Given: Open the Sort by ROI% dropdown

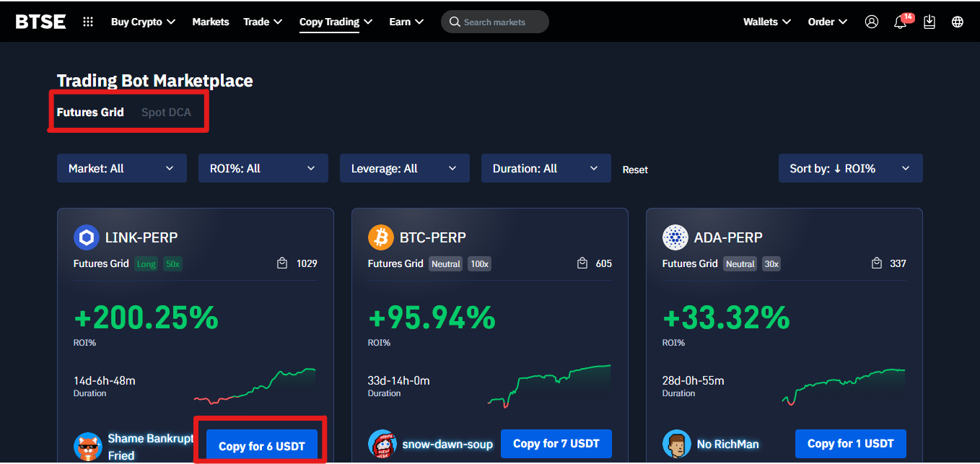Looking at the screenshot, I should tap(851, 168).
